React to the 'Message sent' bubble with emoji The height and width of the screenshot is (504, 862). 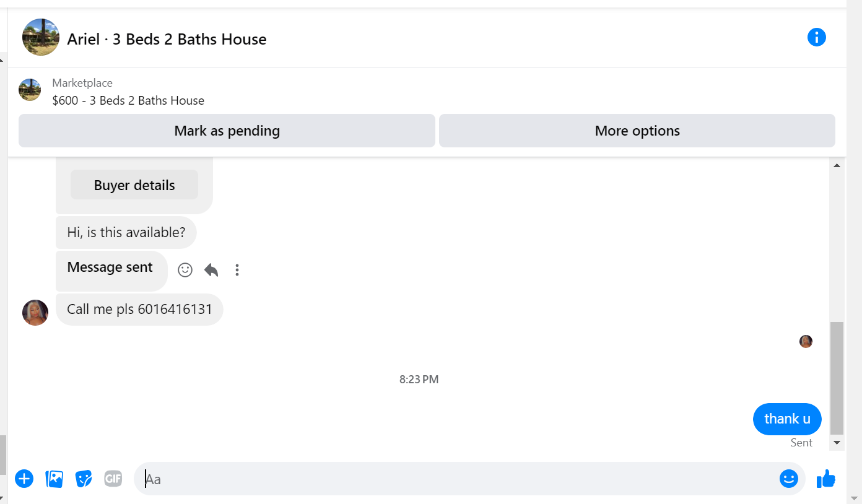pos(185,270)
